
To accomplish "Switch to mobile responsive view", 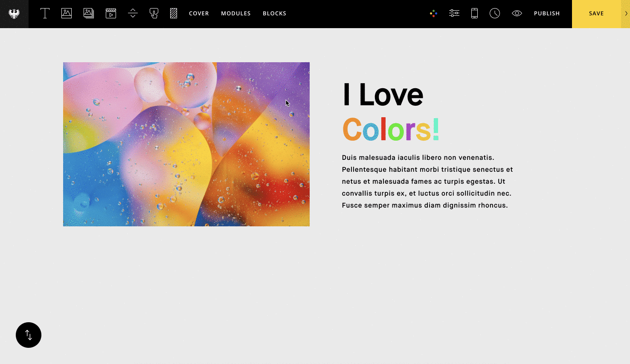I will (474, 14).
